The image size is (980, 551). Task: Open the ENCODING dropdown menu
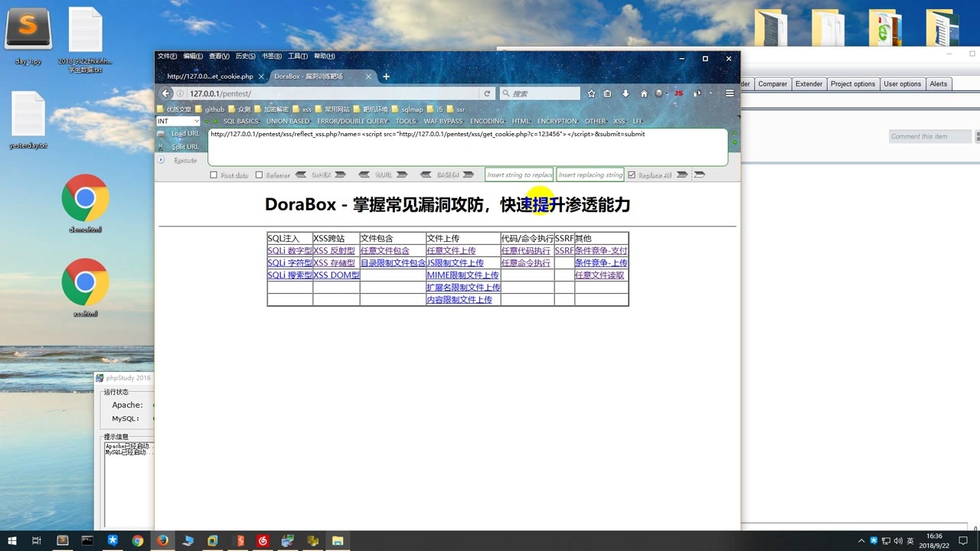click(x=488, y=121)
